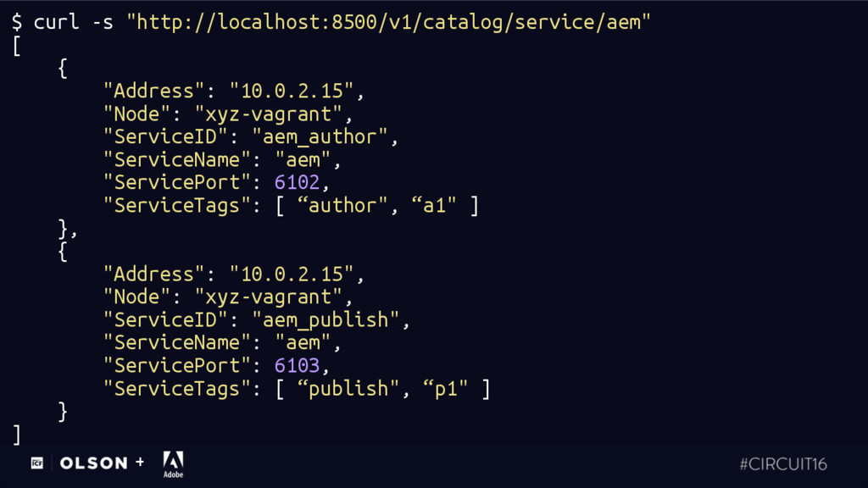Click the Adobe logo icon
Image resolution: width=868 pixels, height=488 pixels.
pos(173,463)
